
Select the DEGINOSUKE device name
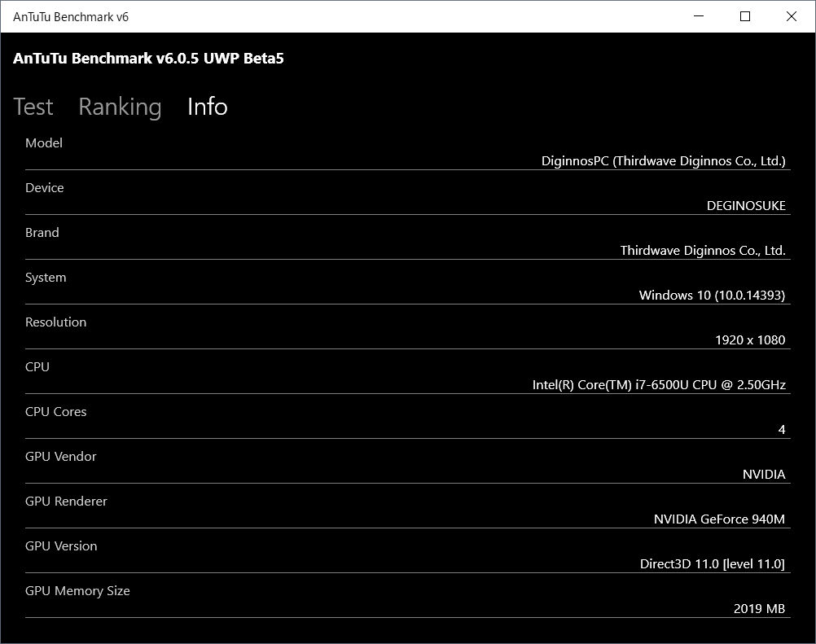[x=746, y=206]
